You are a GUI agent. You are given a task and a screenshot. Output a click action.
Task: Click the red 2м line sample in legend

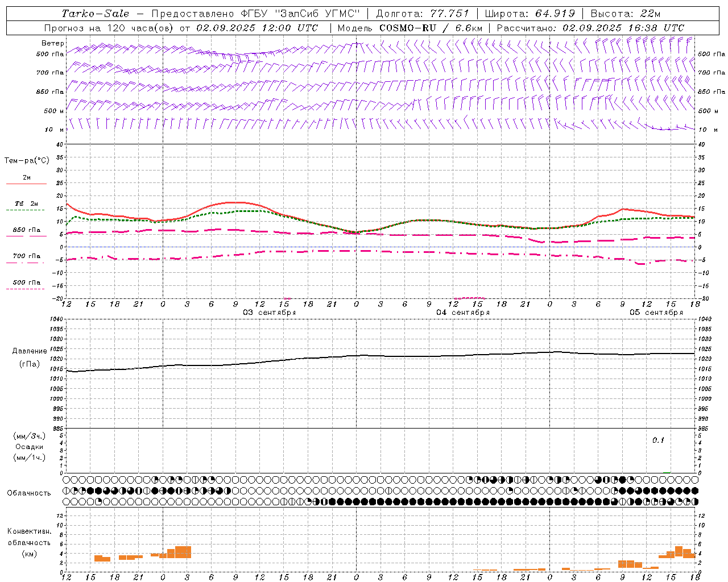26,184
